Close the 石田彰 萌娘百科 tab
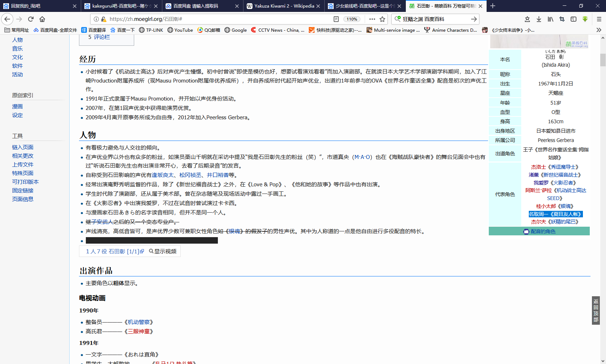This screenshot has height=364, width=606. pyautogui.click(x=480, y=6)
